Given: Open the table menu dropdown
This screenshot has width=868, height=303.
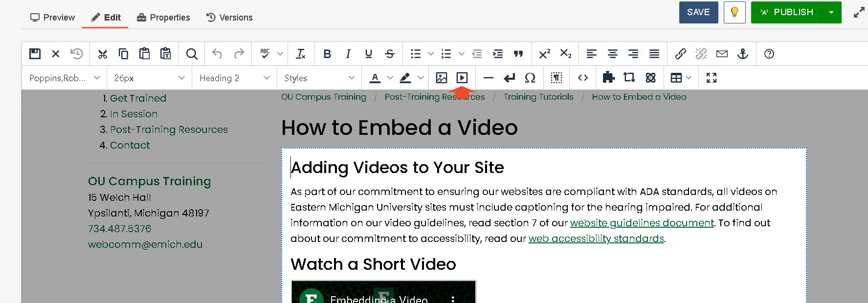Looking at the screenshot, I should (681, 78).
